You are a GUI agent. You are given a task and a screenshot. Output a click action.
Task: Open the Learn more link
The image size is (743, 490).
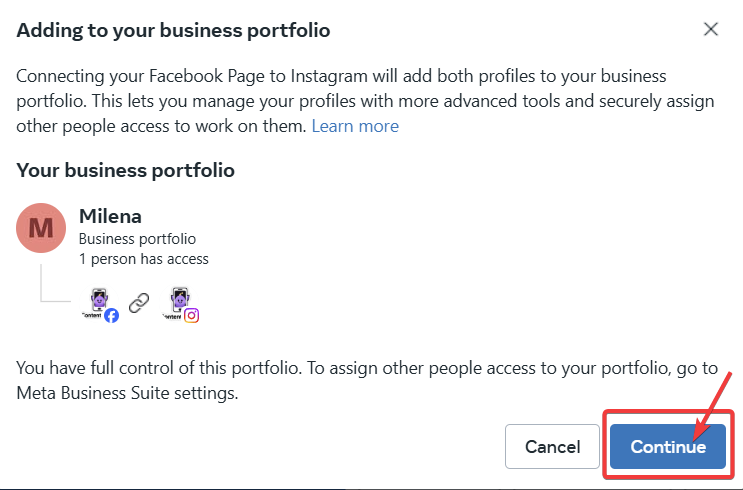click(355, 126)
